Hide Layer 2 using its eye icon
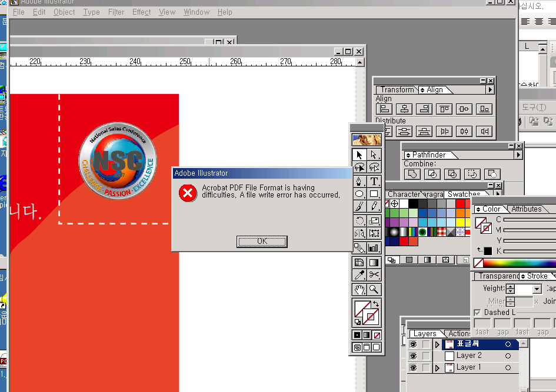The height and width of the screenshot is (392, 556). (413, 356)
